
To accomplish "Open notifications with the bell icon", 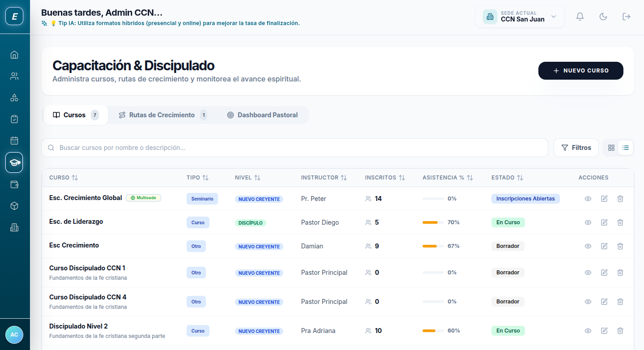I will click(x=580, y=16).
